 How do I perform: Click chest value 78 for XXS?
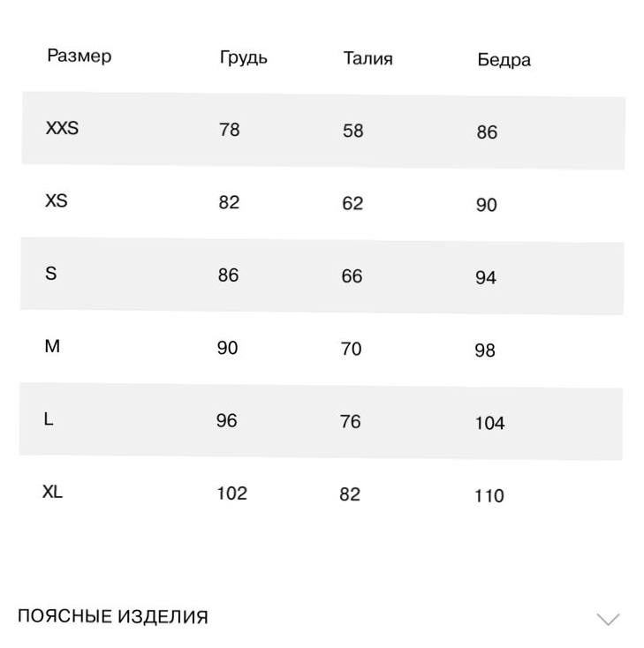pyautogui.click(x=230, y=130)
